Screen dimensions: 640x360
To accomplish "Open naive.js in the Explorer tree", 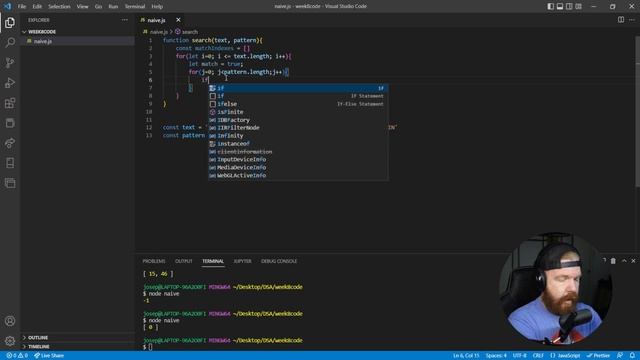I will tap(78, 41).
